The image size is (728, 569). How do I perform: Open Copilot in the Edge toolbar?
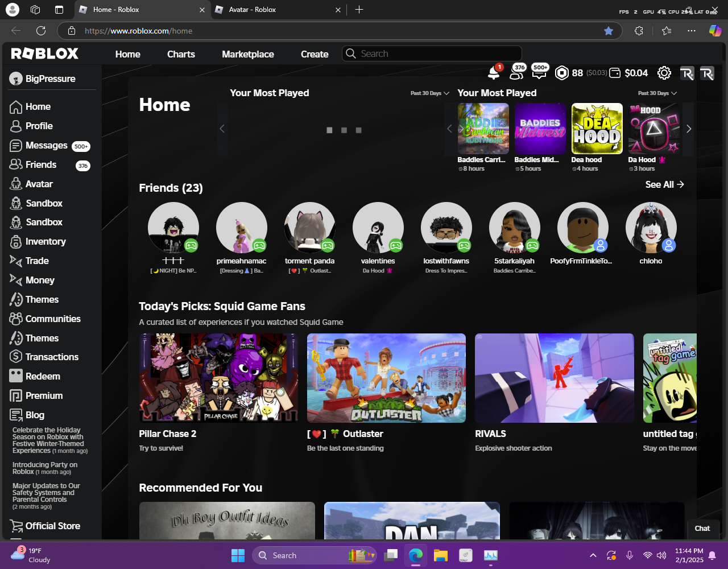click(715, 31)
